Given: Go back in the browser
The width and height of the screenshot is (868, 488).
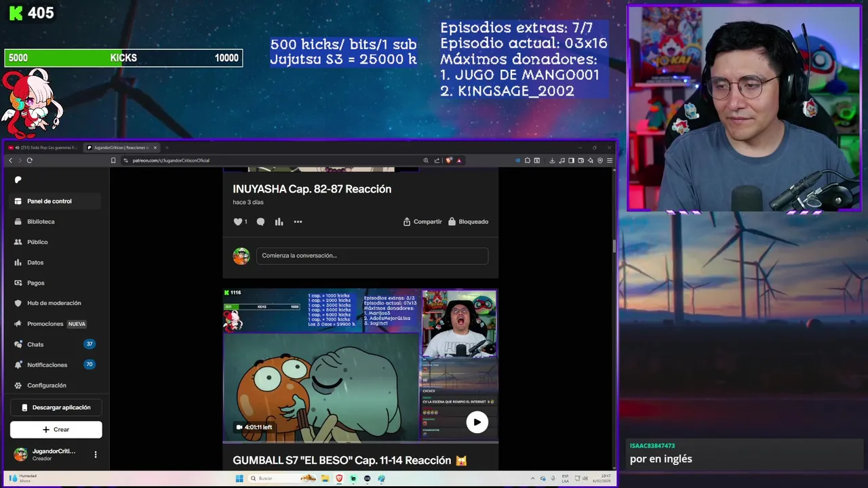Looking at the screenshot, I should pyautogui.click(x=10, y=161).
